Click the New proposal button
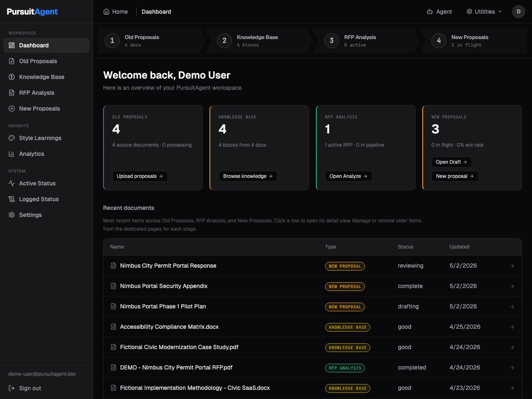Screen dimensions: 532x399 click(x=455, y=176)
